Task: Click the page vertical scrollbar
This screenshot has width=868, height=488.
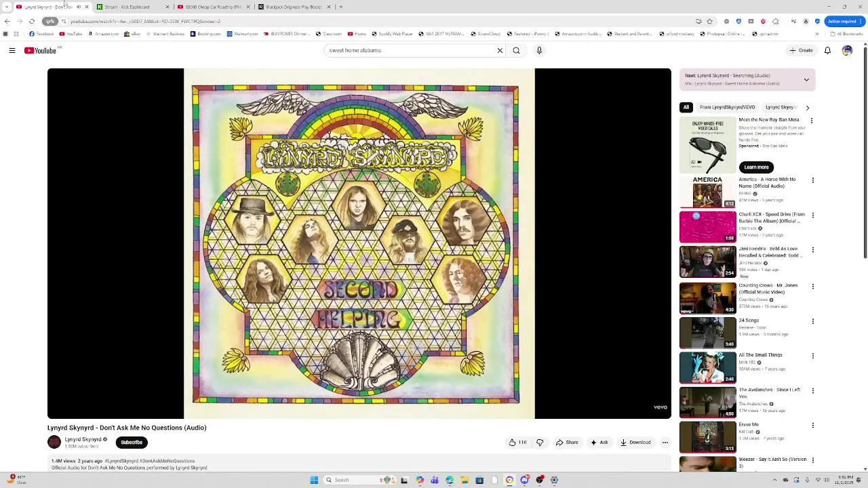Action: (x=865, y=152)
